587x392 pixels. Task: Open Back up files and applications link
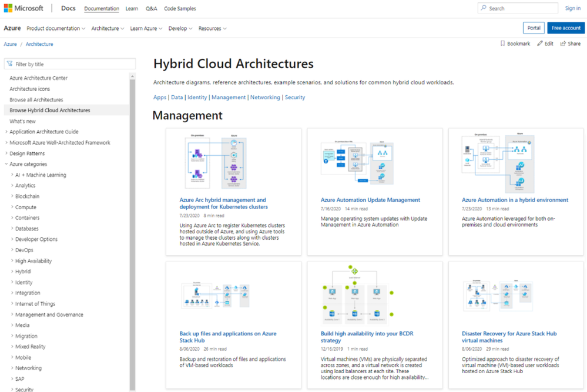[227, 337]
